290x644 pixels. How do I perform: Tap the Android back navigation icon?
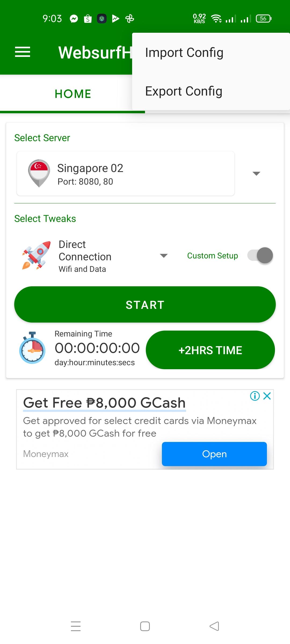pos(214,626)
